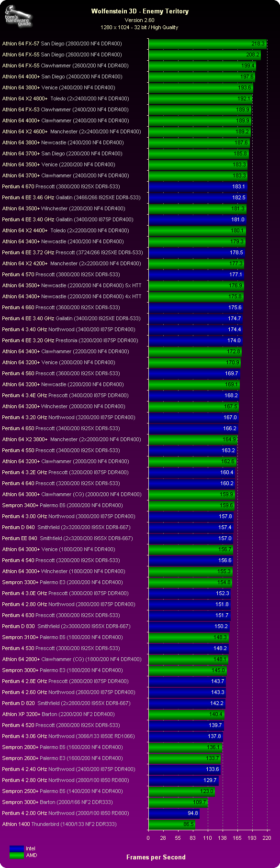The image size is (280, 868).
Task: Click the 'Athlon 64 X2 4600+ Manchester' row label
Action: tap(71, 131)
